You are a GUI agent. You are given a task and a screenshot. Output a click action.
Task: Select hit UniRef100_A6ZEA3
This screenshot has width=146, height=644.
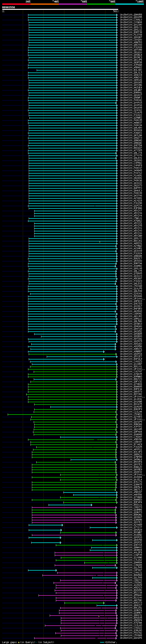131,311
